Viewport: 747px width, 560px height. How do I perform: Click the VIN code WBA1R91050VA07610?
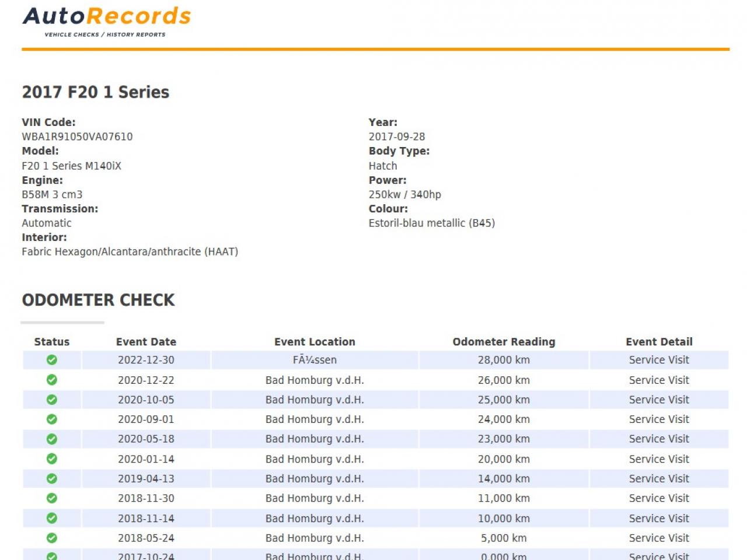pos(77,136)
